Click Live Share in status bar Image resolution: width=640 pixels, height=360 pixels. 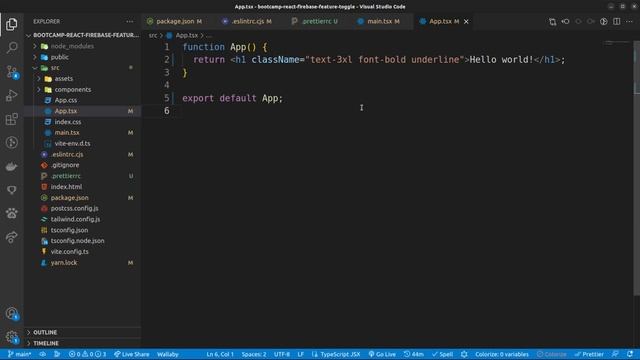click(131, 354)
